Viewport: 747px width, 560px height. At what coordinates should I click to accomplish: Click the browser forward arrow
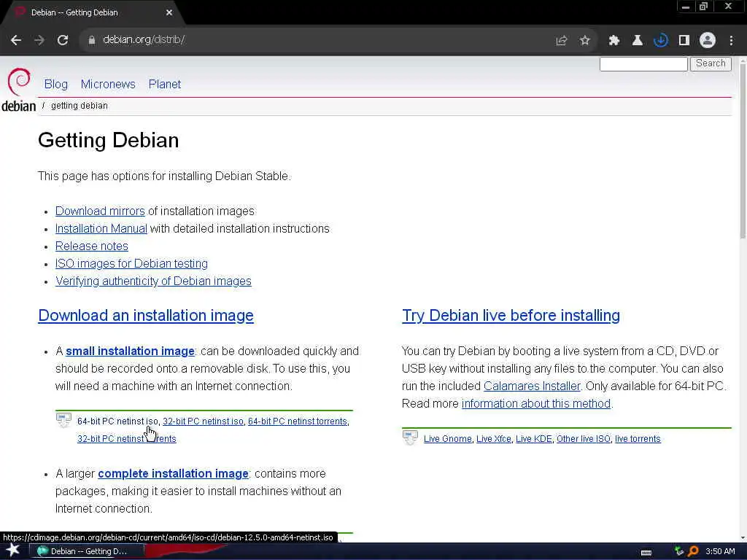pyautogui.click(x=39, y=40)
